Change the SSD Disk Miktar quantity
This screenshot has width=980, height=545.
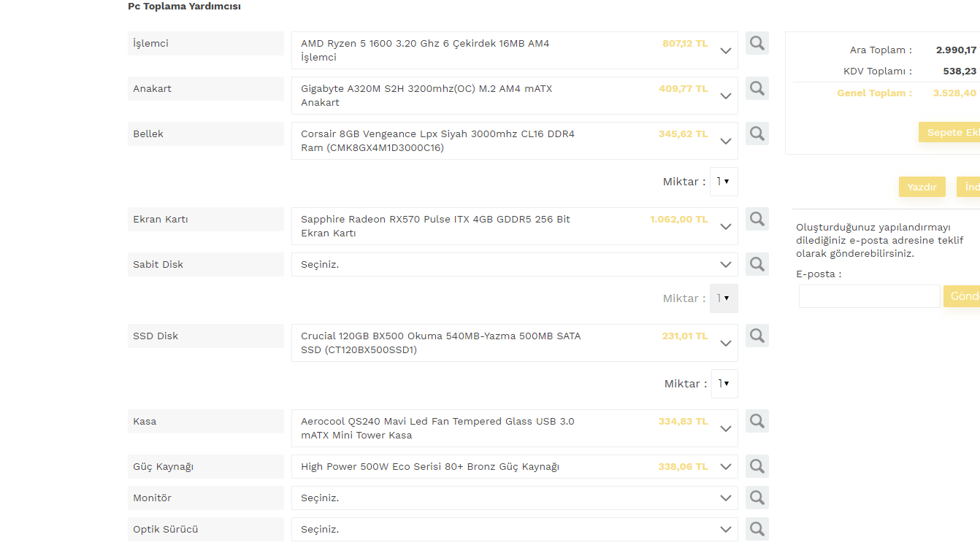[724, 384]
